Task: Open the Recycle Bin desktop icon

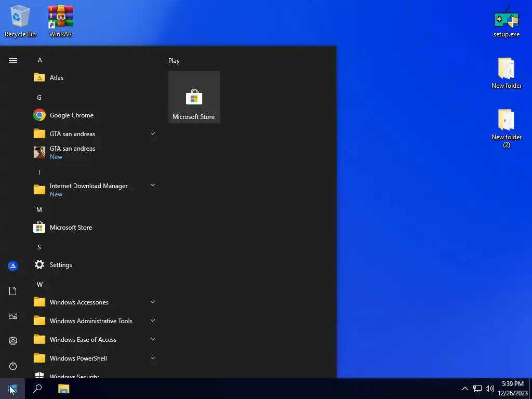Action: [x=20, y=21]
